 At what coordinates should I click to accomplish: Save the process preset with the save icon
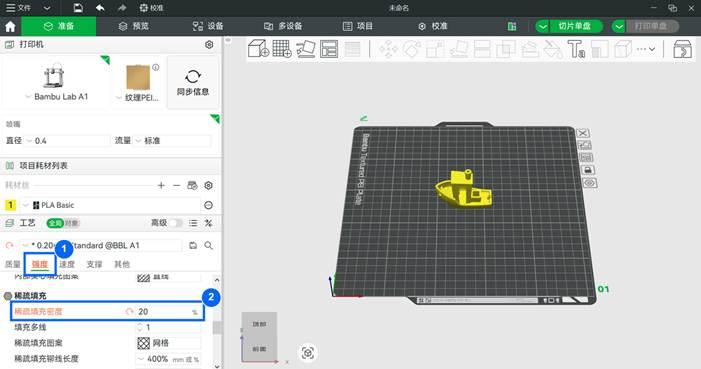[193, 246]
